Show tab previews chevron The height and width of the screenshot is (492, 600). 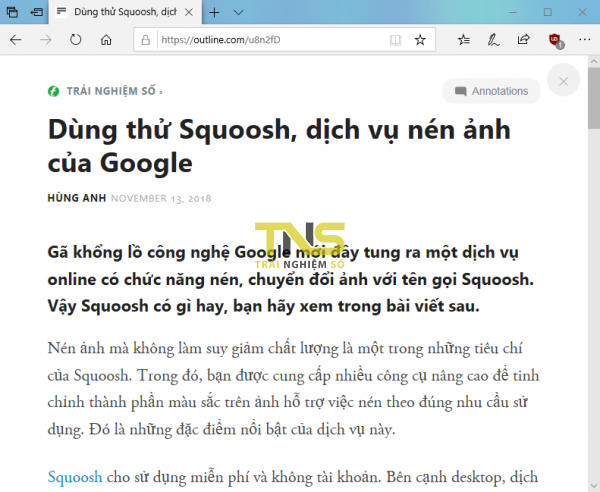(x=238, y=12)
